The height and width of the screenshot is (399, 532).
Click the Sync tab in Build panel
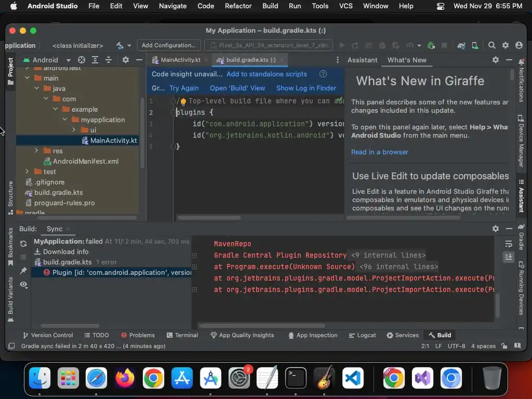point(54,229)
